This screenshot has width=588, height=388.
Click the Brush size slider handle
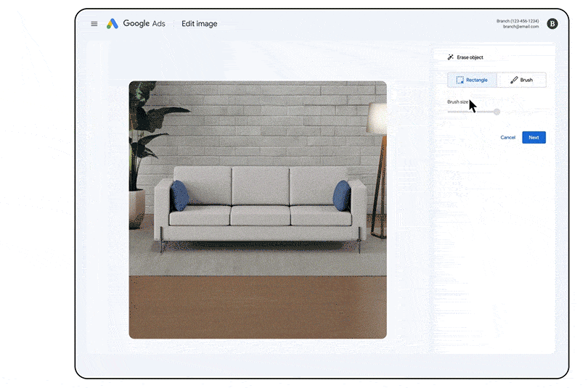coord(497,112)
